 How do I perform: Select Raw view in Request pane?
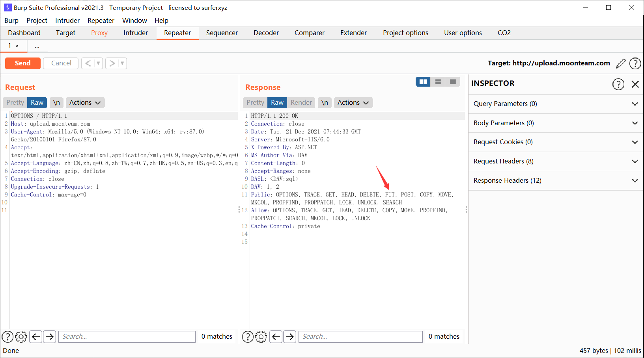click(x=37, y=102)
